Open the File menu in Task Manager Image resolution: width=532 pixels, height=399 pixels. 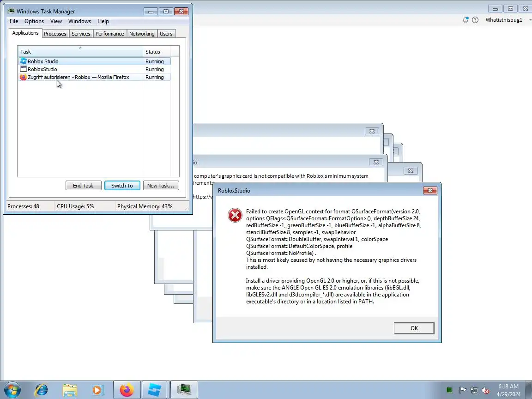(x=14, y=21)
